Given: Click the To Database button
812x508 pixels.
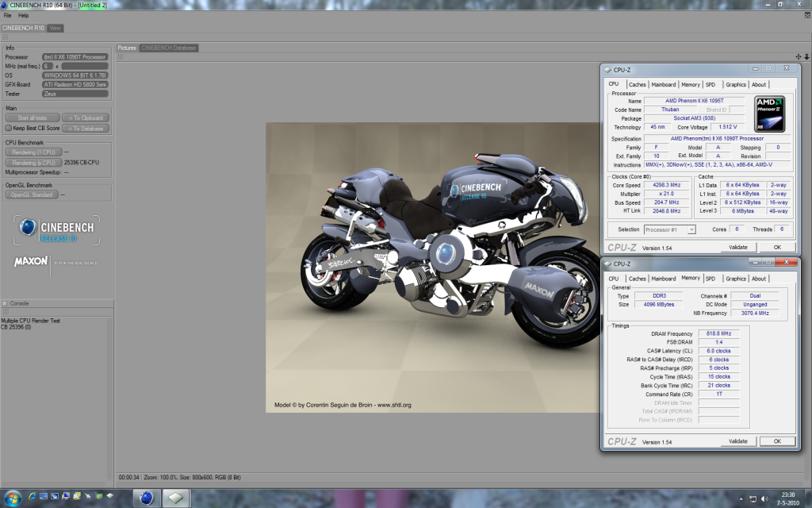Looking at the screenshot, I should tap(86, 129).
